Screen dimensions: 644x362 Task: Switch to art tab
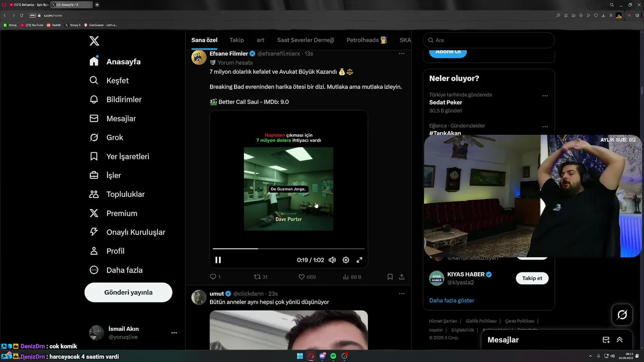[x=261, y=40]
